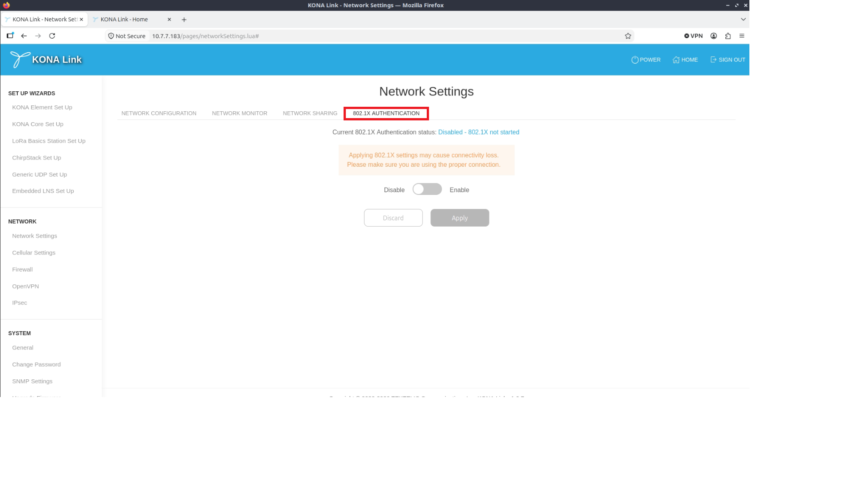Close the KONA Link - Home tab
This screenshot has height=487, width=868.
pyautogui.click(x=169, y=20)
